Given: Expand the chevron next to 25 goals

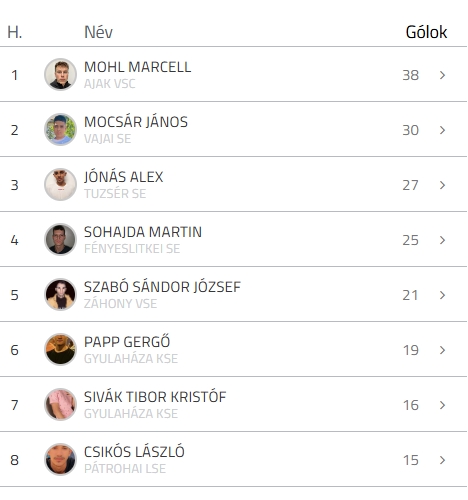Looking at the screenshot, I should point(442,240).
